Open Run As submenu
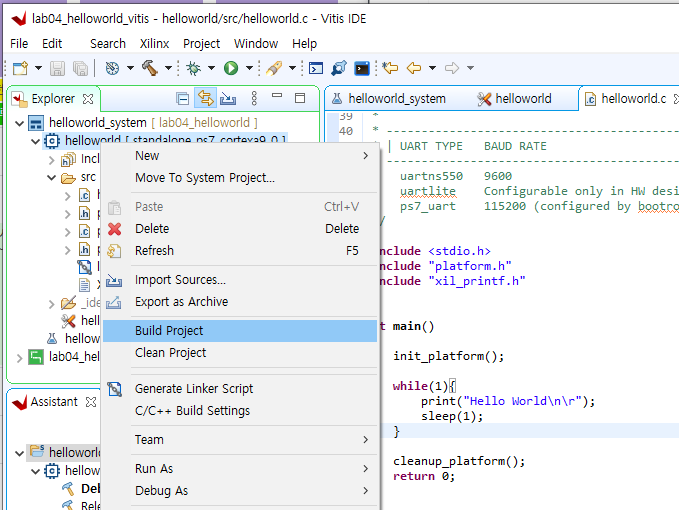This screenshot has height=510, width=679. coord(240,469)
